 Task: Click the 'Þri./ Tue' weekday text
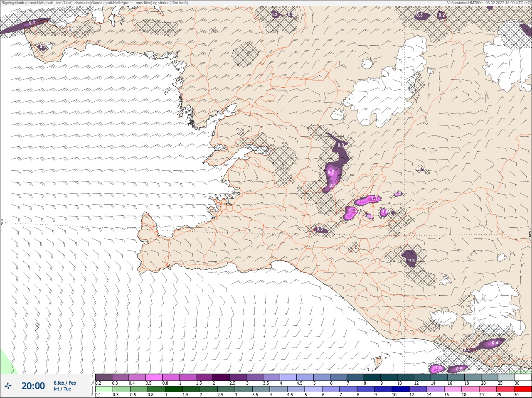tap(62, 389)
